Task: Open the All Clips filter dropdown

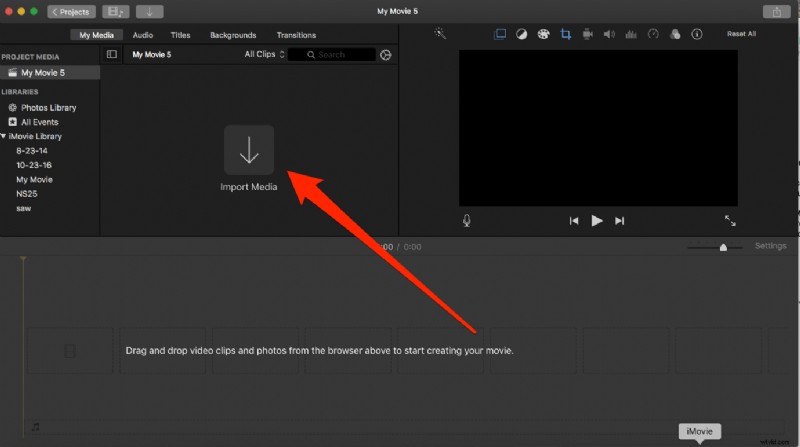Action: [264, 54]
